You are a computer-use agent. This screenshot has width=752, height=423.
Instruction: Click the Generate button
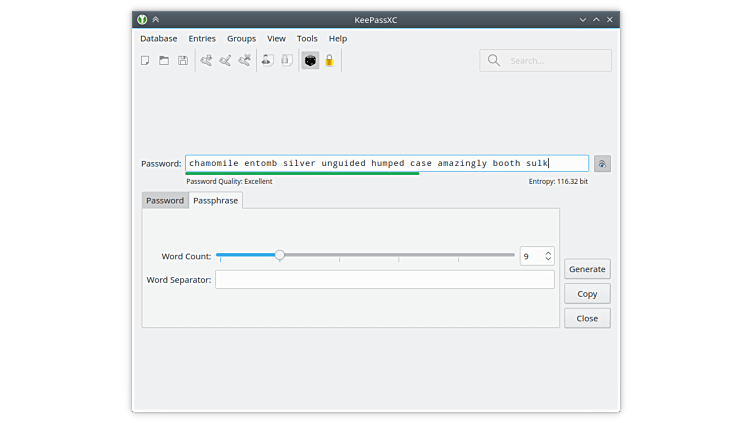[587, 269]
